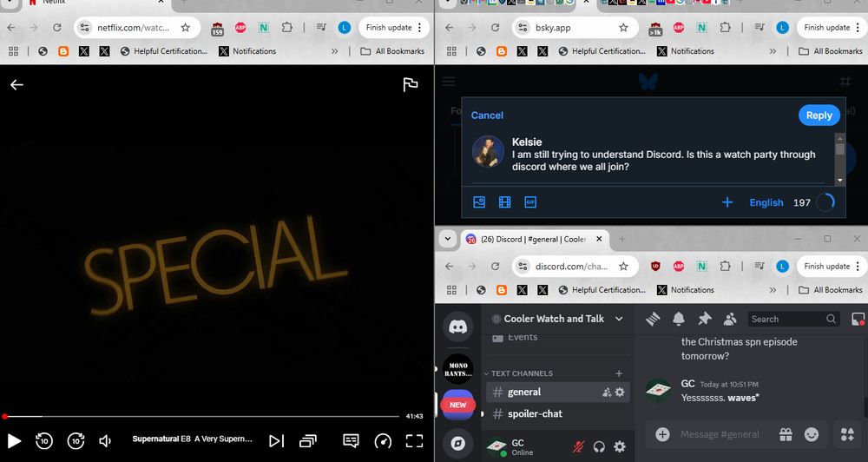868x462 pixels.
Task: Click Kelsie's avatar in Bluesky reply
Action: (x=488, y=151)
